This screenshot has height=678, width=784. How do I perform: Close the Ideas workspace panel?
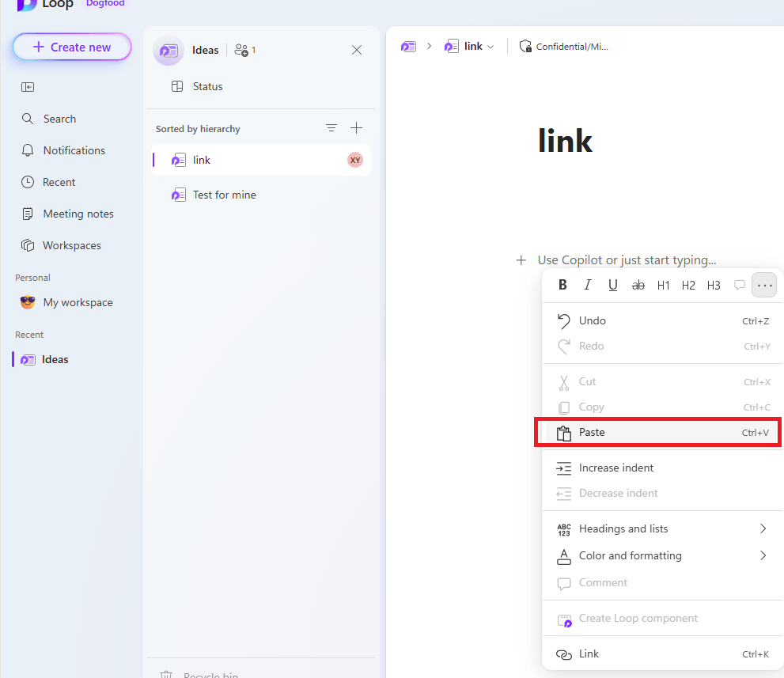[357, 50]
